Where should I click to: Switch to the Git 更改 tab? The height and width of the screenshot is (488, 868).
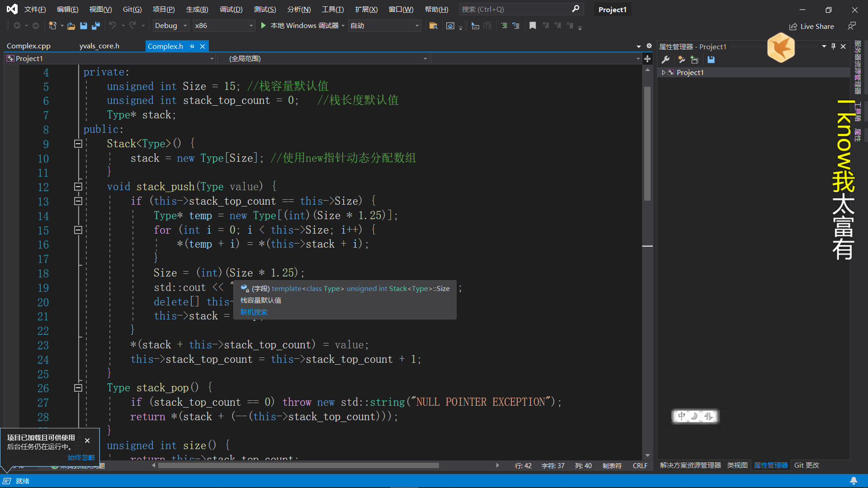[x=807, y=465]
